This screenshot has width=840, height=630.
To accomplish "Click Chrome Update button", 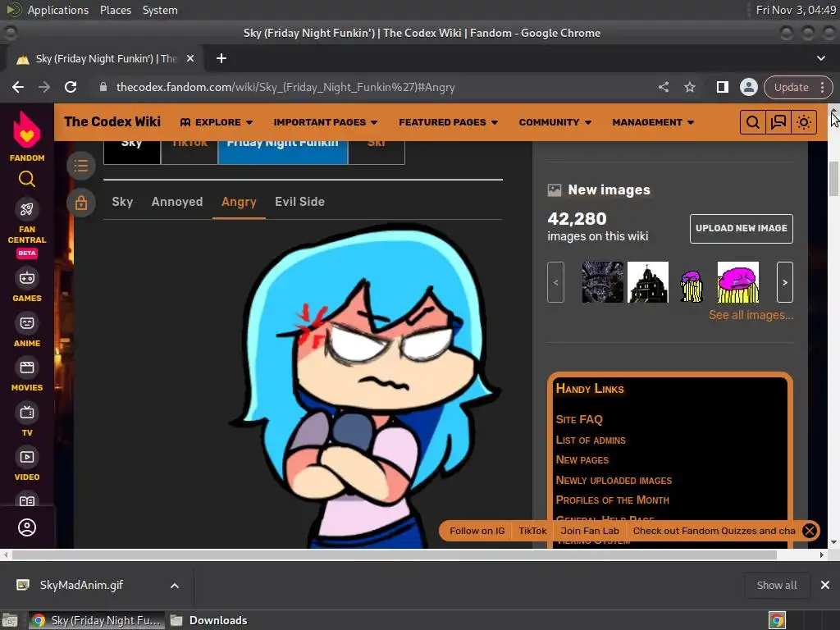I will (x=792, y=87).
